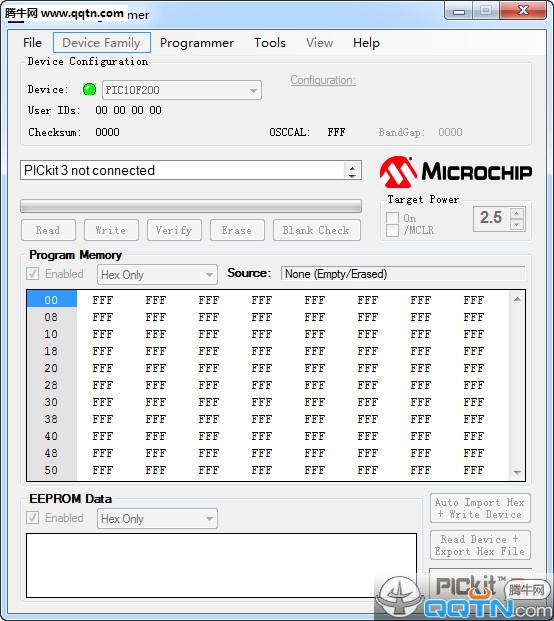This screenshot has height=621, width=554.
Task: Click the OSCCAL value FFF
Action: point(336,132)
